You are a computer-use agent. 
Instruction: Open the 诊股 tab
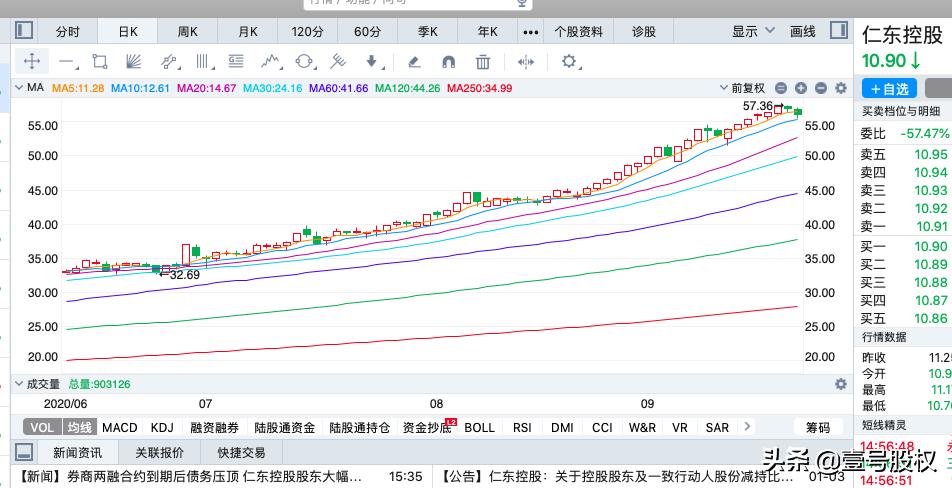[644, 32]
